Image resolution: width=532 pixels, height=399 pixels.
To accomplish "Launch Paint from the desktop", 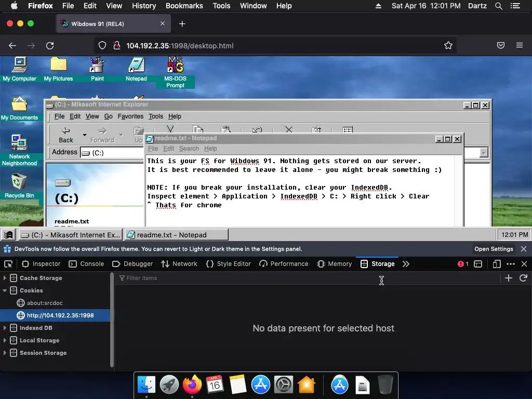I will pyautogui.click(x=97, y=69).
